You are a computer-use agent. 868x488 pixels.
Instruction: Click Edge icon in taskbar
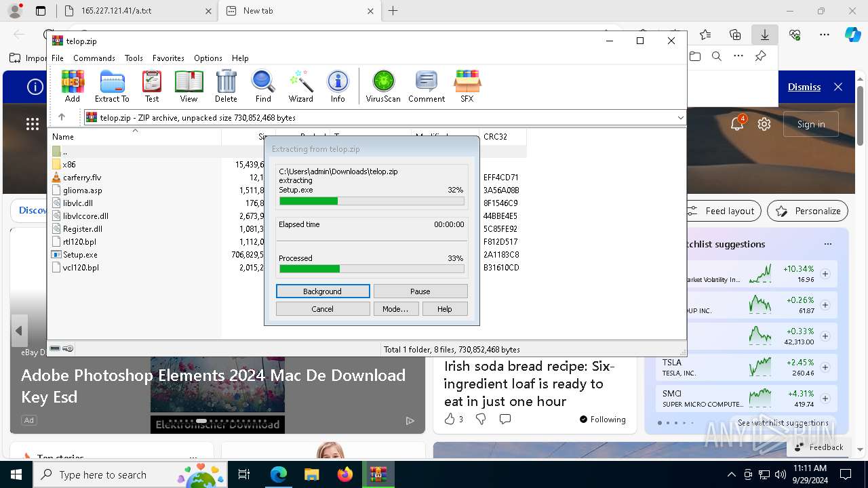279,474
